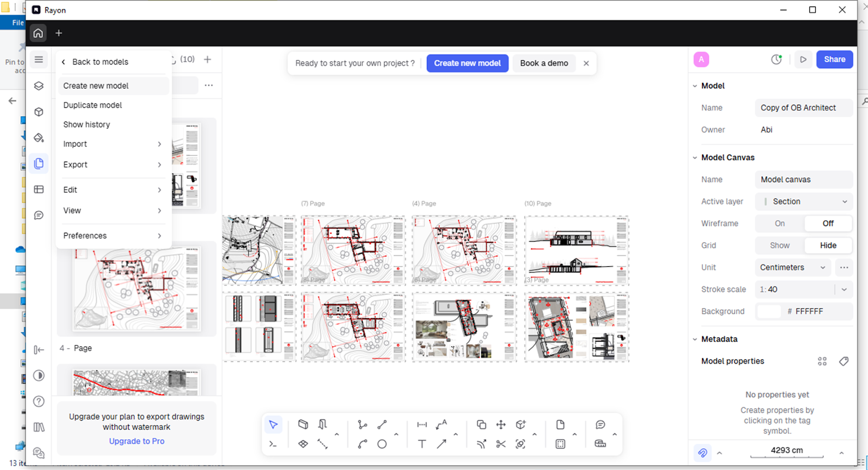Screen dimensions: 868x470
Task: Open the Edit submenu
Action: point(113,190)
